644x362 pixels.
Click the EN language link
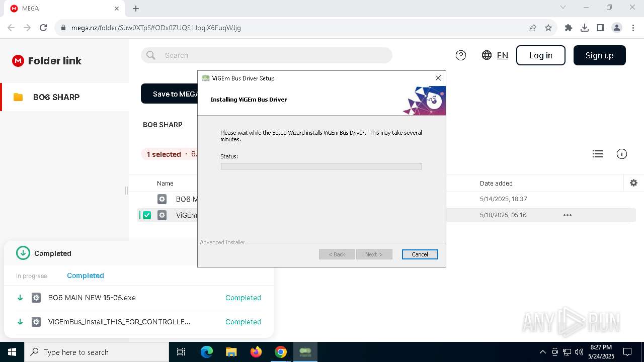[503, 55]
